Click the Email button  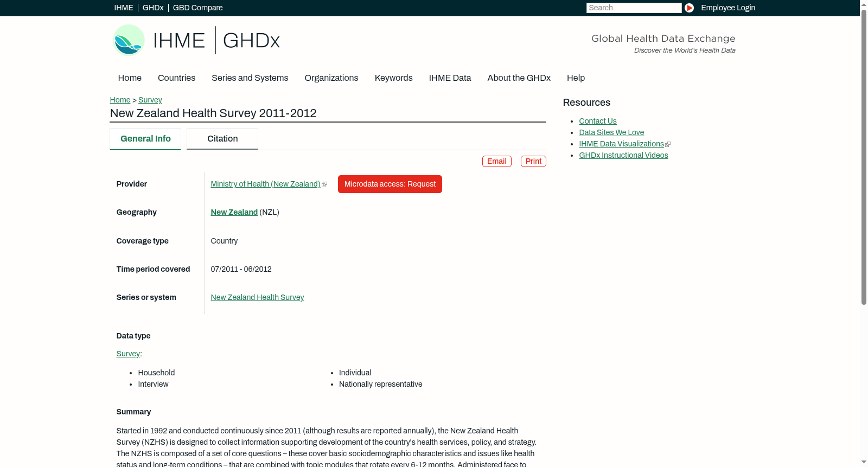tap(496, 161)
